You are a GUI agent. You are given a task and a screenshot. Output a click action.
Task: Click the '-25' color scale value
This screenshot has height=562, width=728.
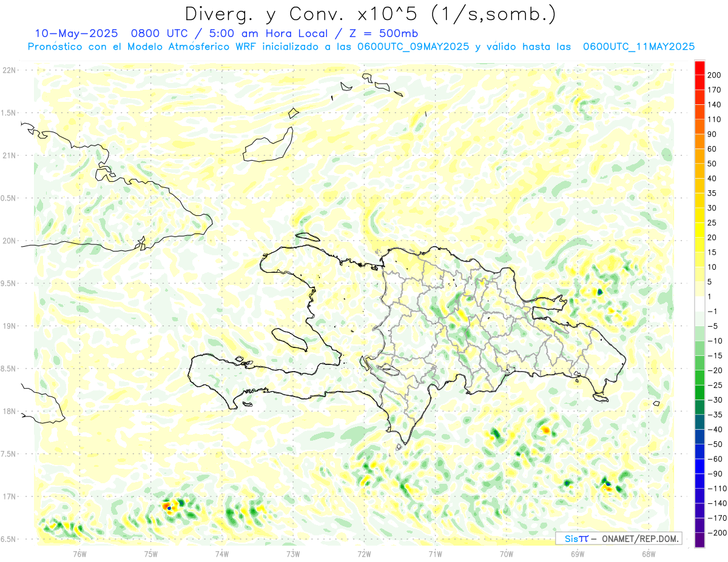(716, 385)
